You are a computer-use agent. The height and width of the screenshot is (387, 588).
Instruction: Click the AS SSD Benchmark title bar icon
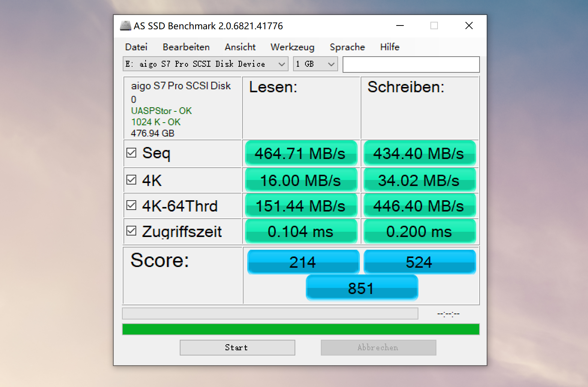[x=125, y=25]
